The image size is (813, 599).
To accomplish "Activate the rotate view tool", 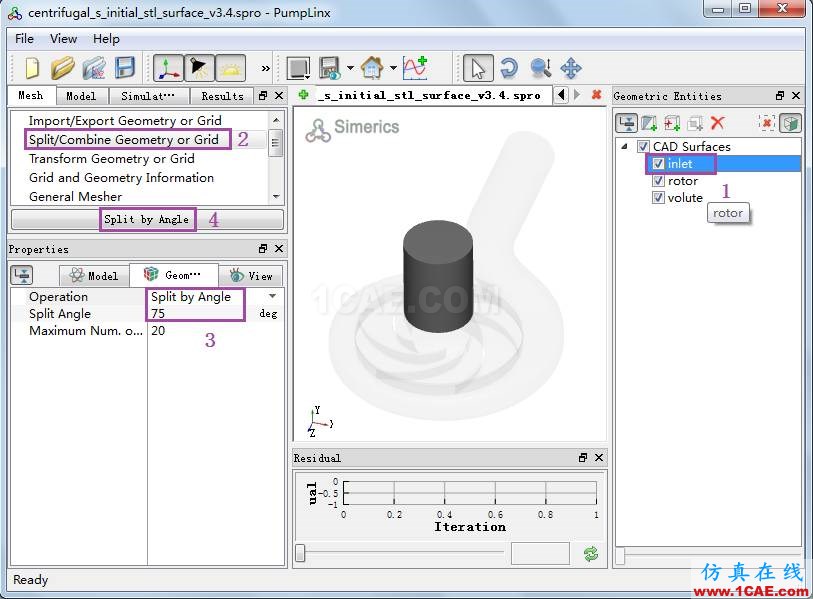I will (508, 68).
